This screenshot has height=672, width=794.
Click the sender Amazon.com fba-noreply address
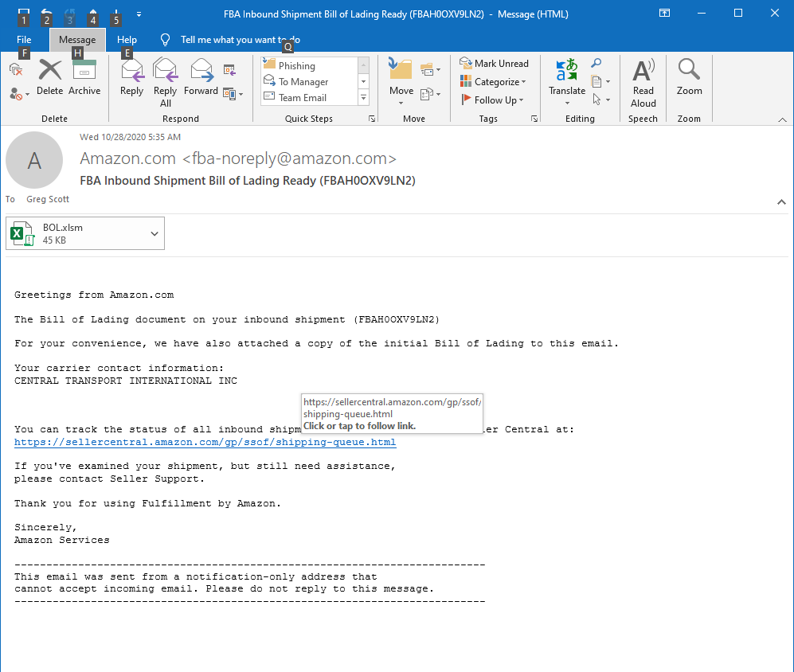(x=238, y=158)
